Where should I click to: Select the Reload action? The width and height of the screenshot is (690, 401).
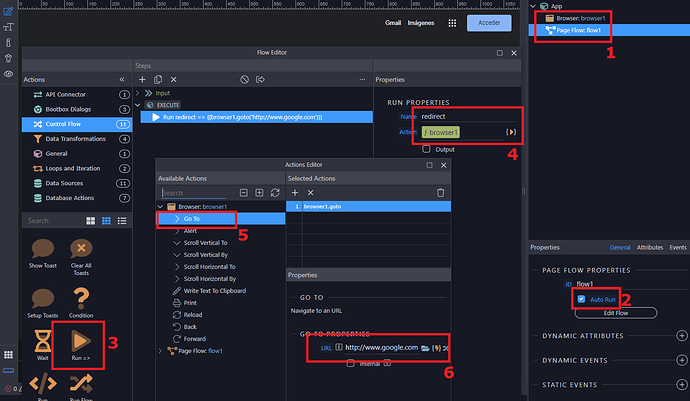tap(193, 315)
